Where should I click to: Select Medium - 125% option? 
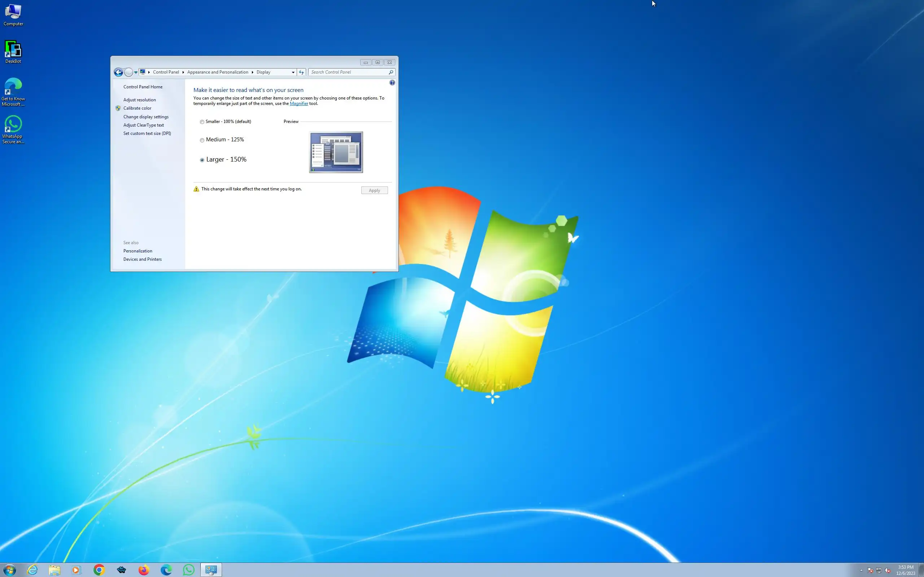202,140
